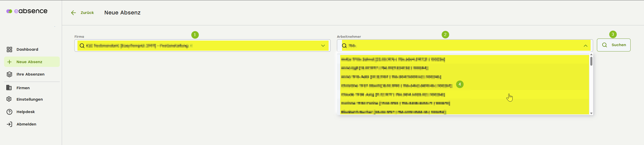Screen dimensions: 644x145
Task: Follow the Zurück link
Action: (x=87, y=13)
